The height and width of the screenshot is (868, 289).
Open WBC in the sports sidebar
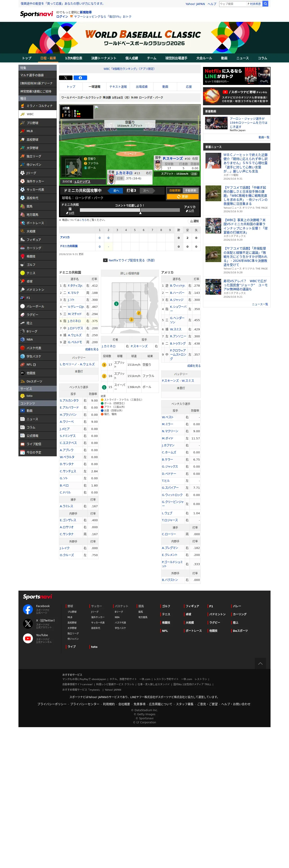pyautogui.click(x=37, y=114)
